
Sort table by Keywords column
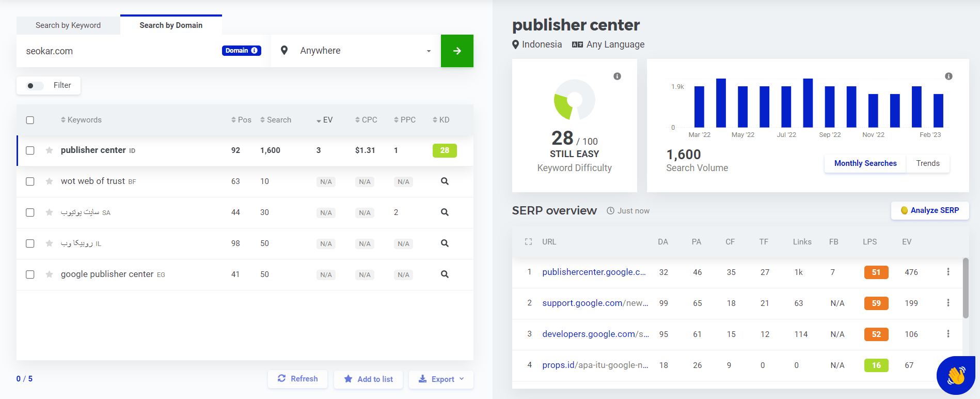point(81,120)
